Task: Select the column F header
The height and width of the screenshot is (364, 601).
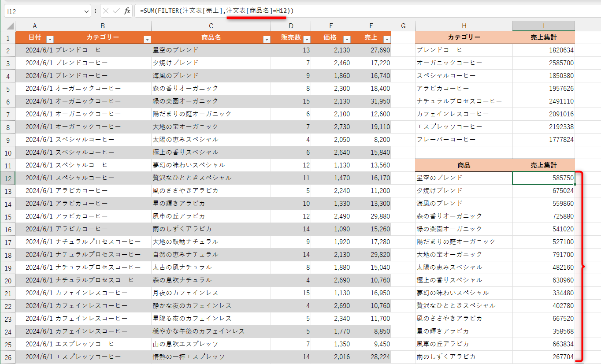Action: click(371, 26)
